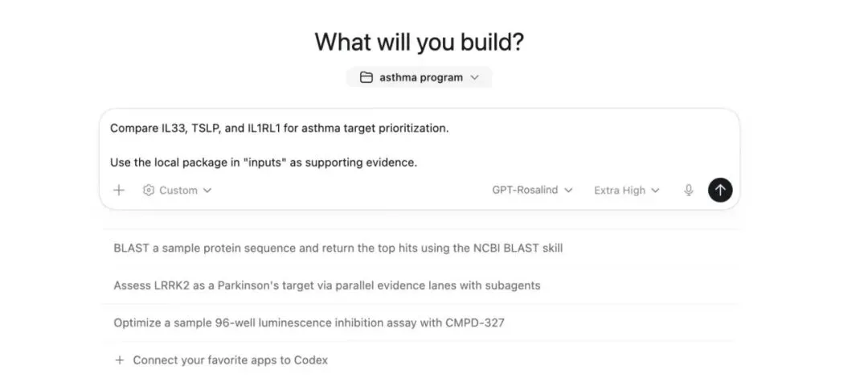Viewport: 868px width, 386px height.
Task: Expand the chevron beside GPT-Rosalind
Action: (569, 191)
